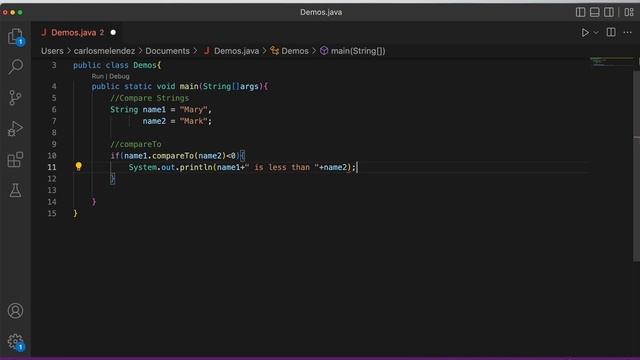Screen dimensions: 640x360
Task: Click the "Mary" string literal
Action: pyautogui.click(x=193, y=109)
